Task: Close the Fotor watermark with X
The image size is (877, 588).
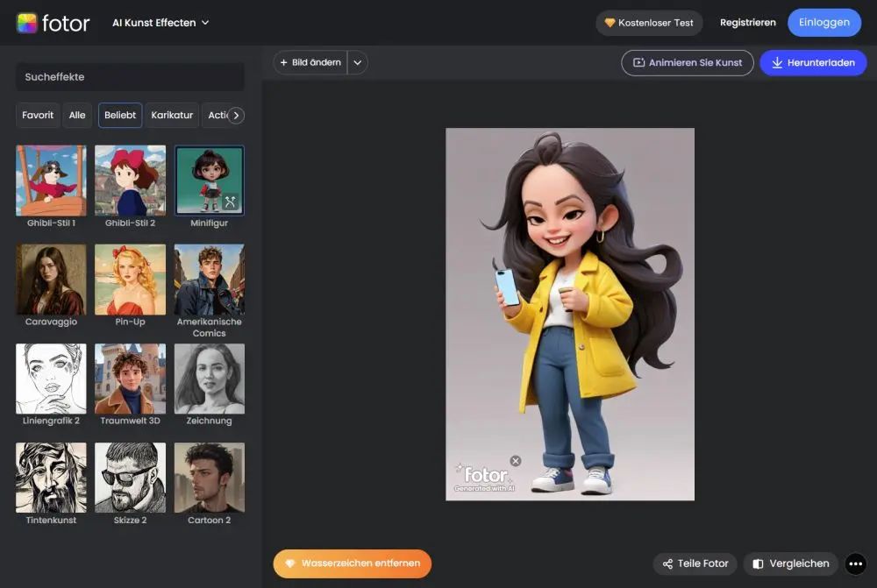Action: (516, 461)
